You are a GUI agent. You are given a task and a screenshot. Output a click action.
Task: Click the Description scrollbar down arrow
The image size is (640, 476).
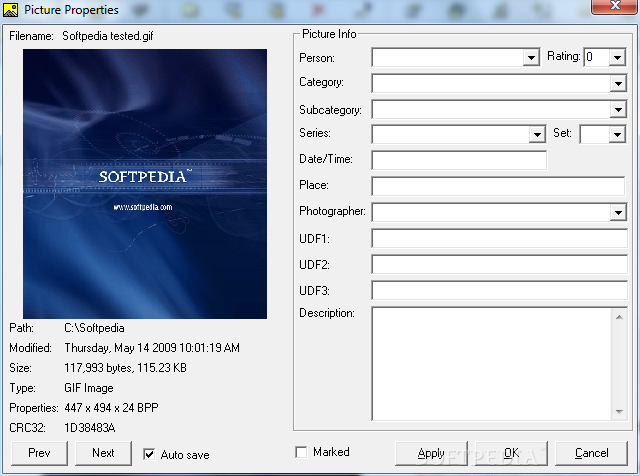619,411
